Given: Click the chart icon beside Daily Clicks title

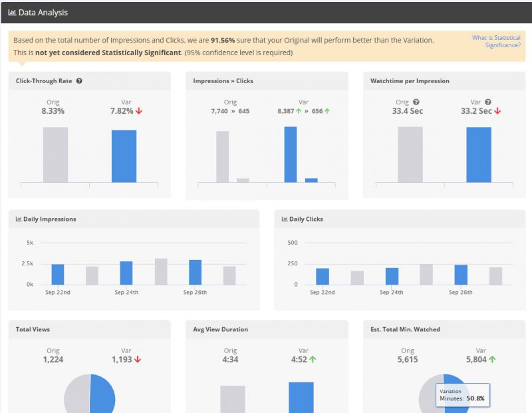Looking at the screenshot, I should click(285, 219).
